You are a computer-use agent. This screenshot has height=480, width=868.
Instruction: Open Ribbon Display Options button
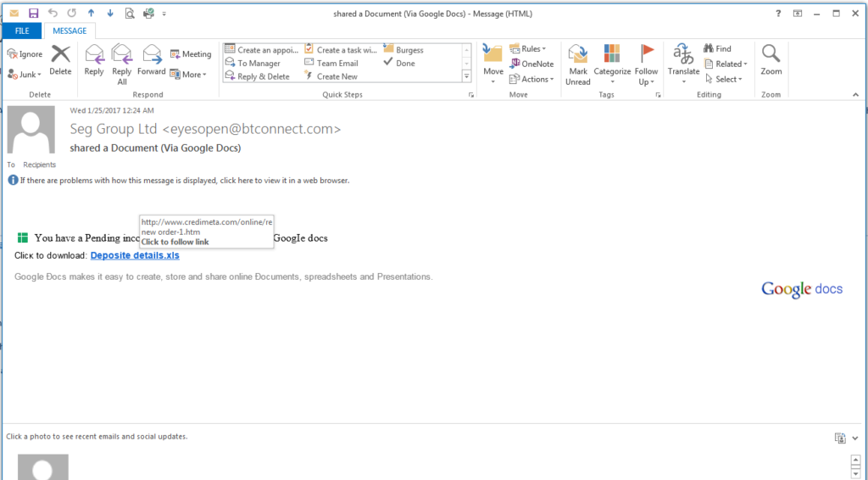798,14
